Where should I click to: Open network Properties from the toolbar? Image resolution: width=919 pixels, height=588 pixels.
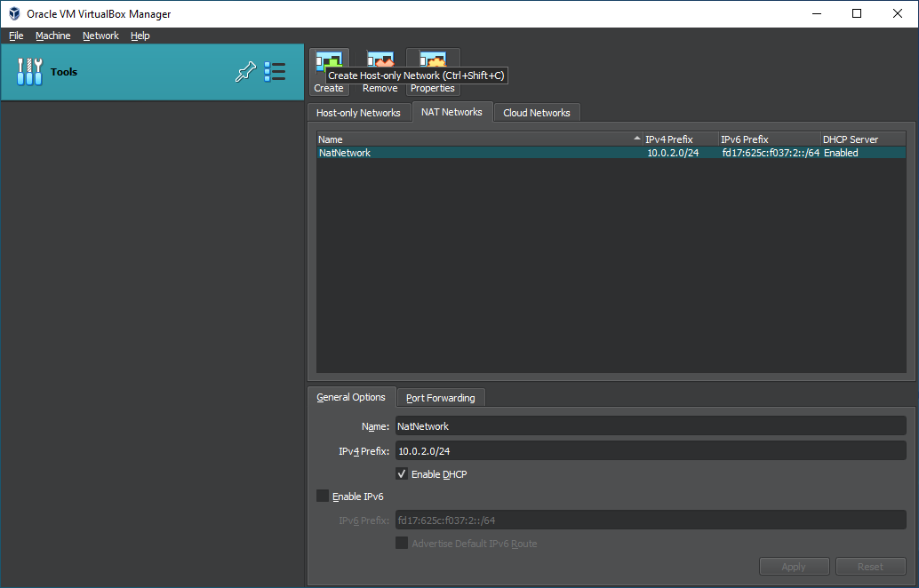433,72
